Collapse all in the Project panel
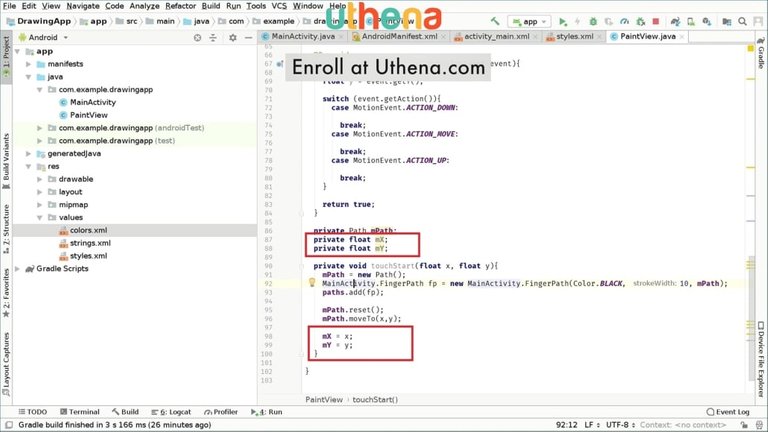768x432 pixels. tap(213, 38)
